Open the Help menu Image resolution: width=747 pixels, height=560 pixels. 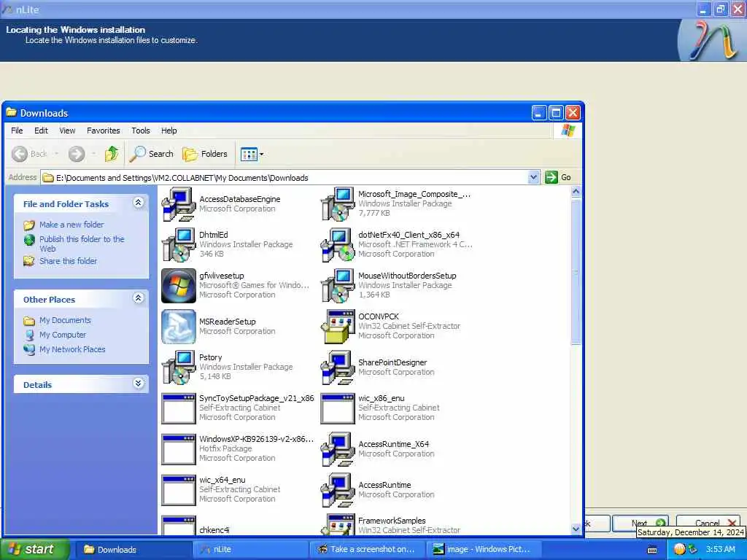tap(169, 131)
